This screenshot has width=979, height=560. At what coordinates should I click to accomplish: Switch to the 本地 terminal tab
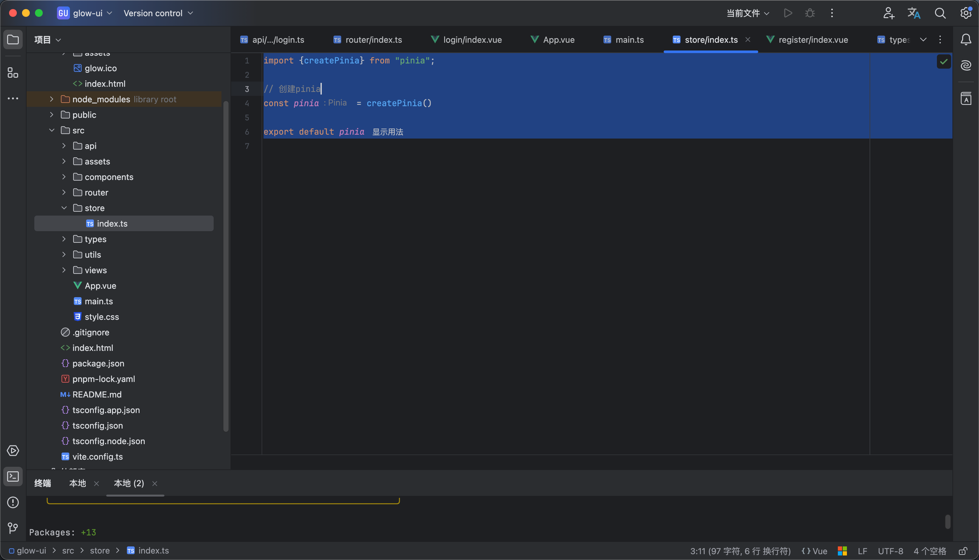[77, 483]
